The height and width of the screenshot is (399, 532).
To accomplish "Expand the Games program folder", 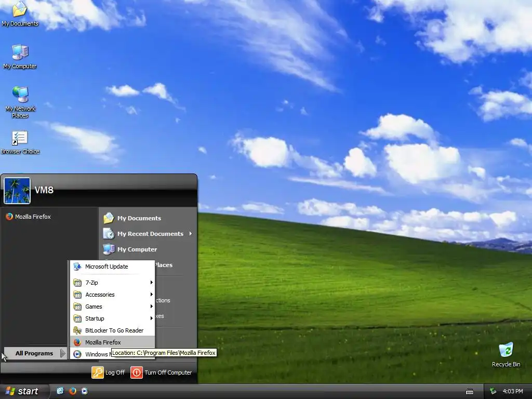I will 112,307.
